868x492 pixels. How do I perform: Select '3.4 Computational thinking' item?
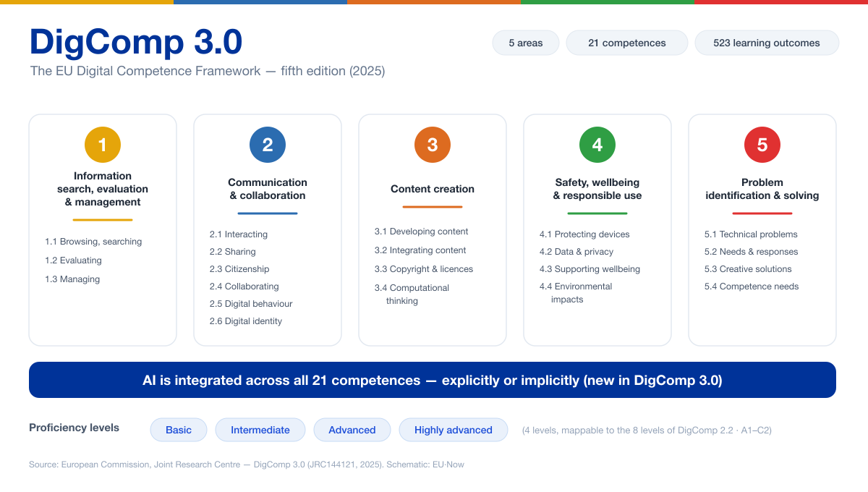(412, 294)
